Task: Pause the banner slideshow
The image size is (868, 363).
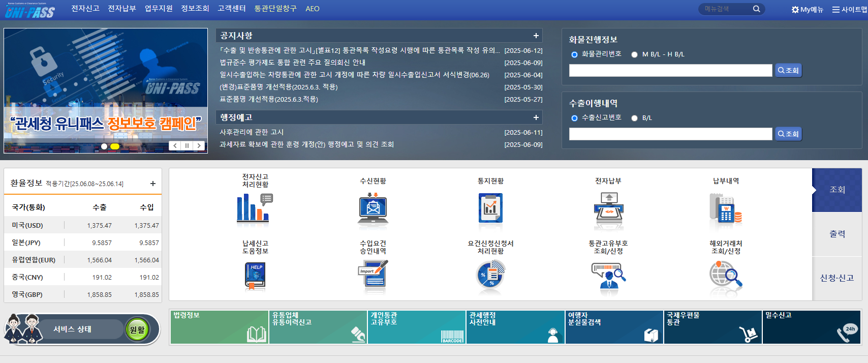Action: pos(187,145)
